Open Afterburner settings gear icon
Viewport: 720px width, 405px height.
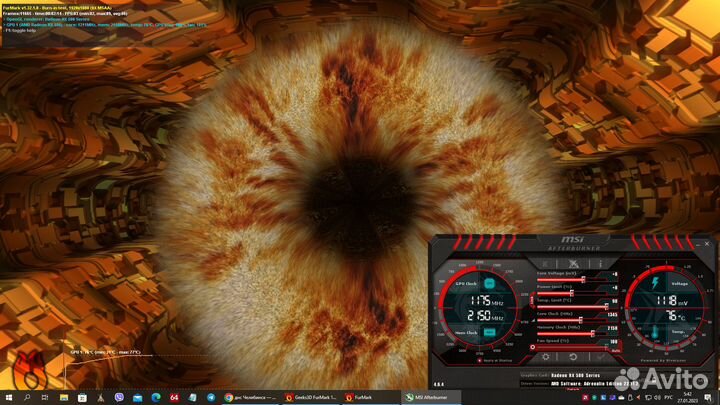(546, 357)
